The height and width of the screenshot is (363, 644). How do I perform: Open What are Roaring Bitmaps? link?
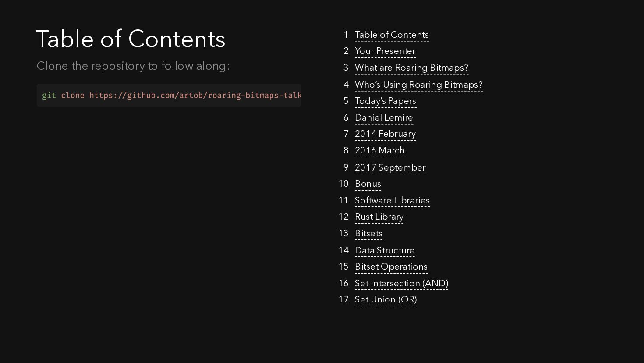[x=411, y=68]
